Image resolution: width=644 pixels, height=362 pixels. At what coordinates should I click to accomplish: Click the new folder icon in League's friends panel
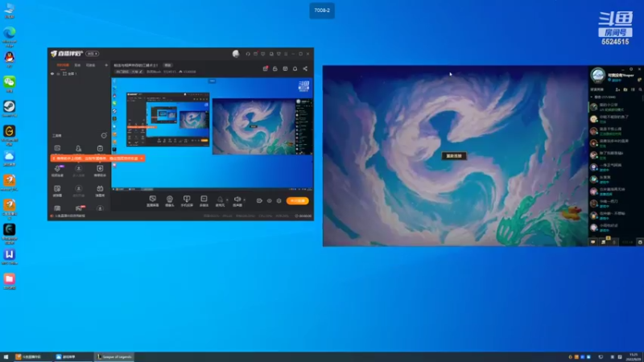tap(625, 89)
